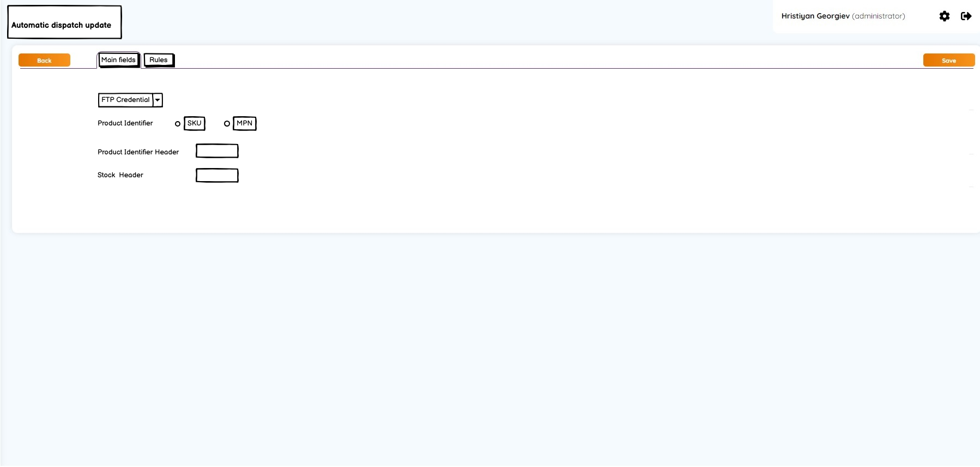Click the boxed MPN label
Screen dimensions: 980x467
[245, 123]
